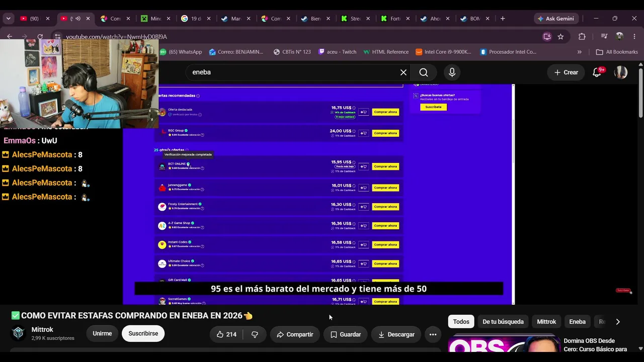Subscribe to Mittrok with Suscribirse
Viewport: 644px width, 362px height.
(x=143, y=333)
